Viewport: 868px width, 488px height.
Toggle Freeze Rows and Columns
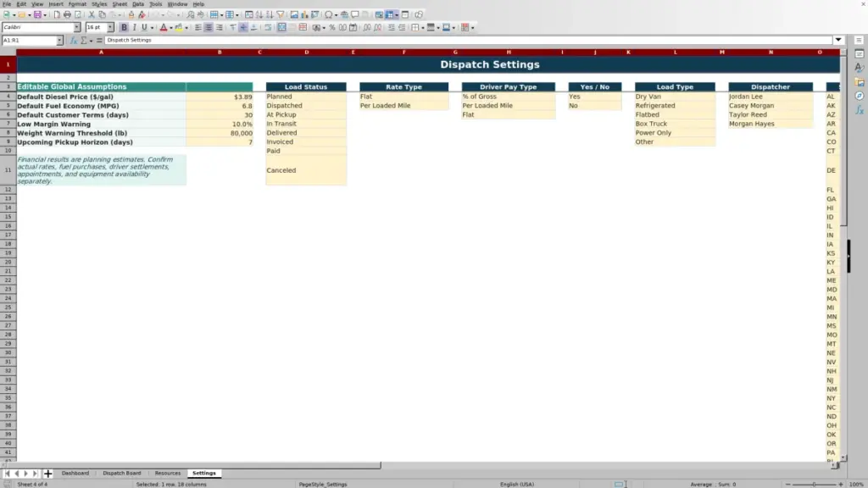(x=390, y=15)
